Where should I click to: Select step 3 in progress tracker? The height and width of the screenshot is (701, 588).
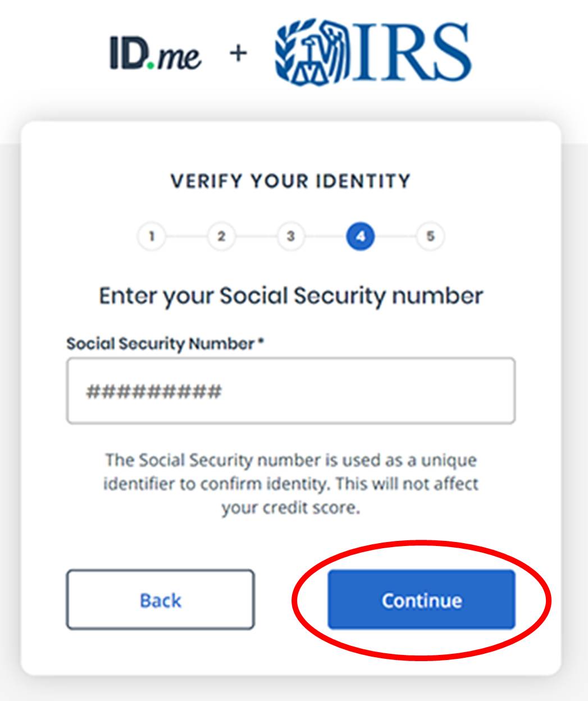(x=290, y=236)
